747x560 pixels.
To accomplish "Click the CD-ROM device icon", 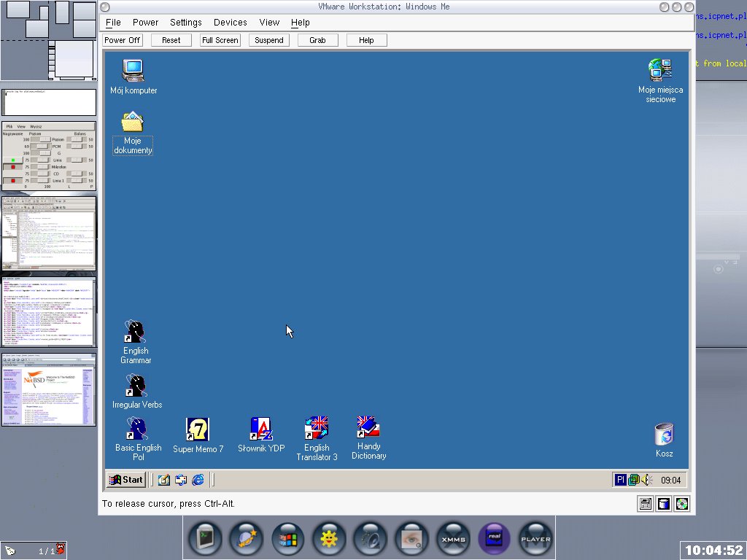I will click(x=682, y=504).
